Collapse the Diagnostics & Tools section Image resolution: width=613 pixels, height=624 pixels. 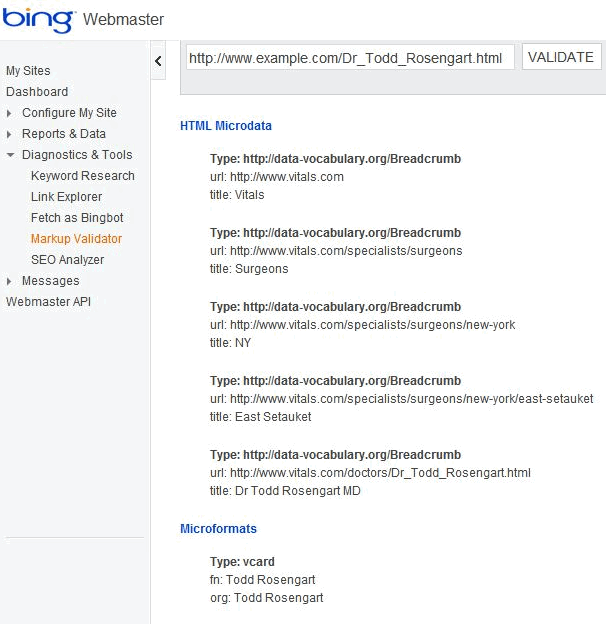click(10, 156)
